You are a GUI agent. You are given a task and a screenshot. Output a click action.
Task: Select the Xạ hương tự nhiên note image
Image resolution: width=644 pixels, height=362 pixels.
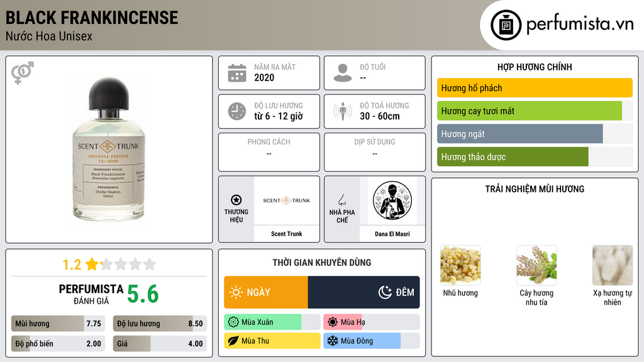pyautogui.click(x=613, y=265)
